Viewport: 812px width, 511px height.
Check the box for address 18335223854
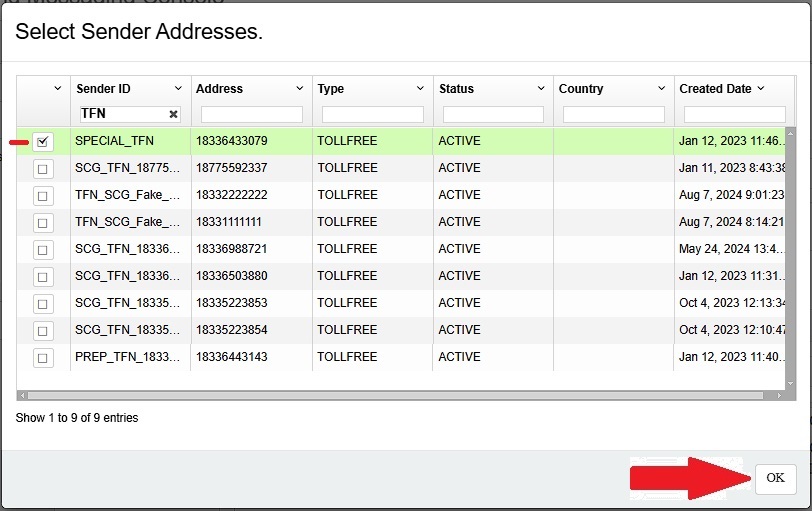[43, 331]
